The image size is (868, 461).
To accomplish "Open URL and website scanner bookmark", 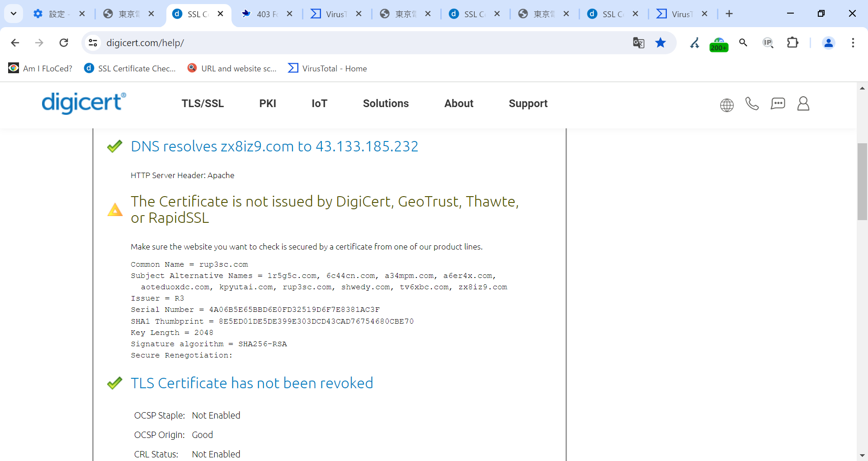I will [232, 68].
